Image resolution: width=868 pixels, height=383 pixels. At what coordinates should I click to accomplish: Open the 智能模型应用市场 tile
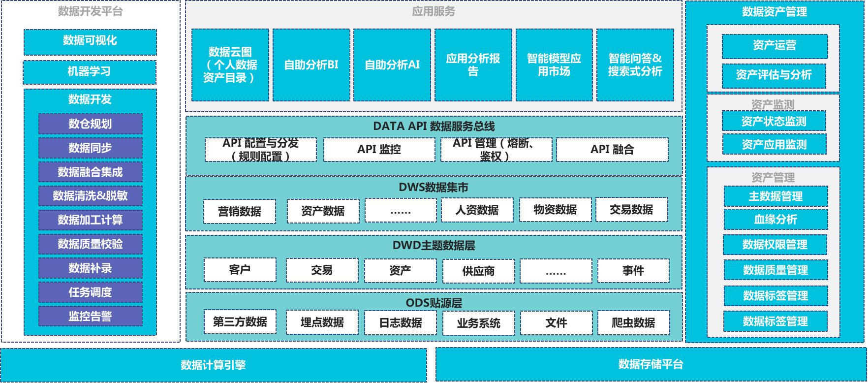pos(554,65)
